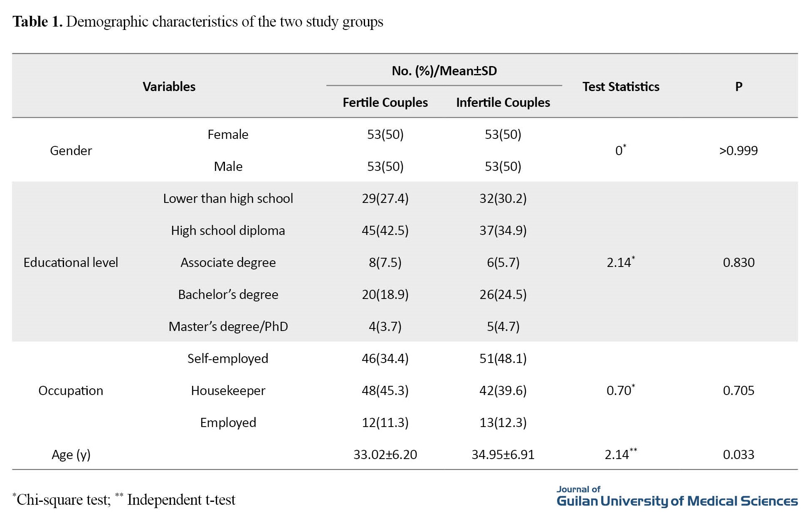Screen dimensions: 812x516
Task: Select the Occupation row label
Action: 71,390
